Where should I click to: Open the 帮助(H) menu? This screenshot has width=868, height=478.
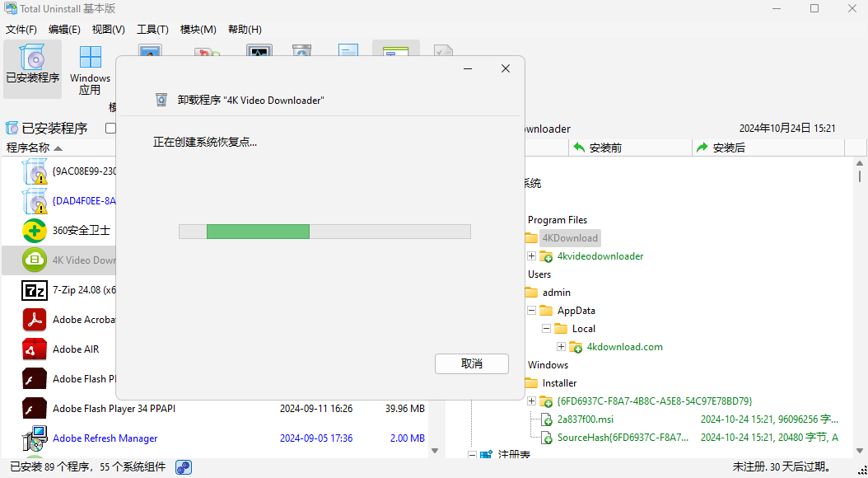(x=245, y=30)
